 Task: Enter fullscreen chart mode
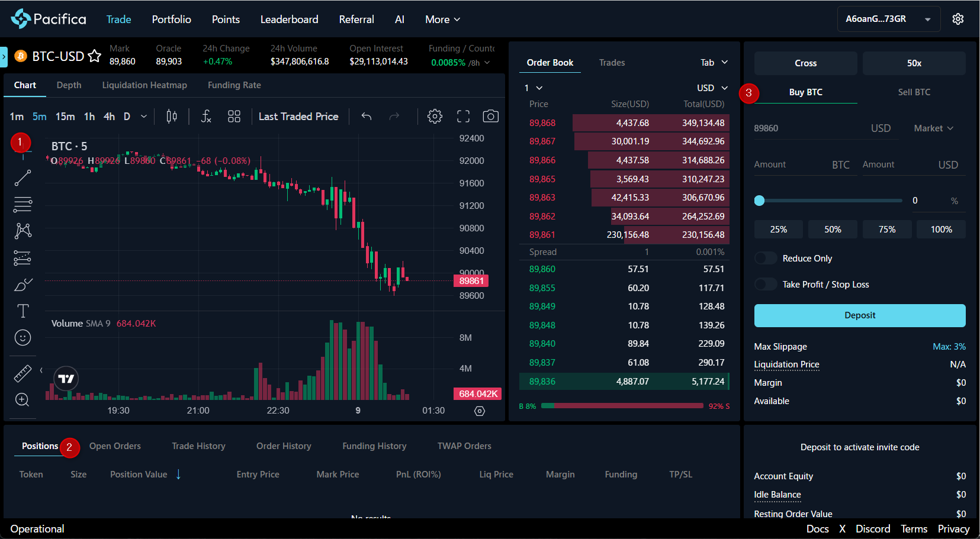coord(463,117)
